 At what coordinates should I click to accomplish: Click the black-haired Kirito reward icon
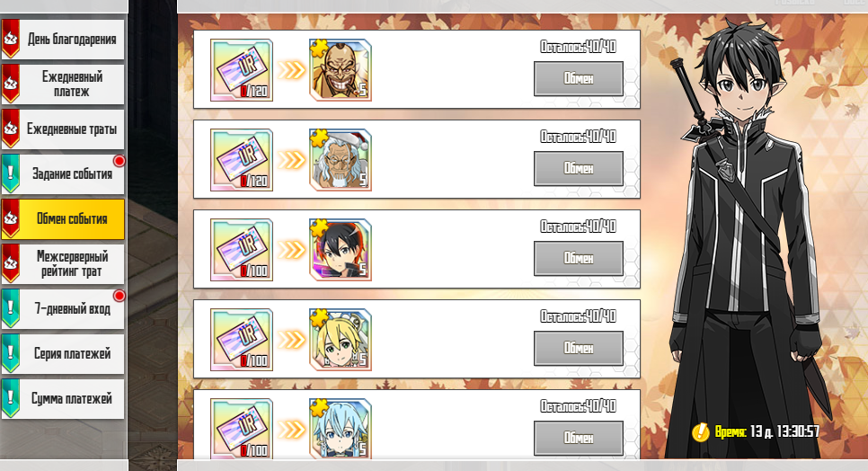coord(340,250)
